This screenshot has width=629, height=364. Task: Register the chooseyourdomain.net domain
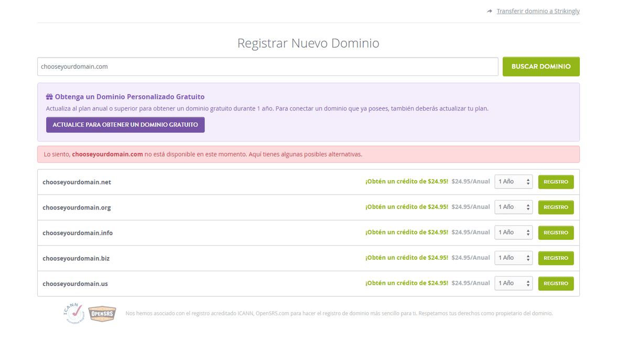tap(556, 181)
